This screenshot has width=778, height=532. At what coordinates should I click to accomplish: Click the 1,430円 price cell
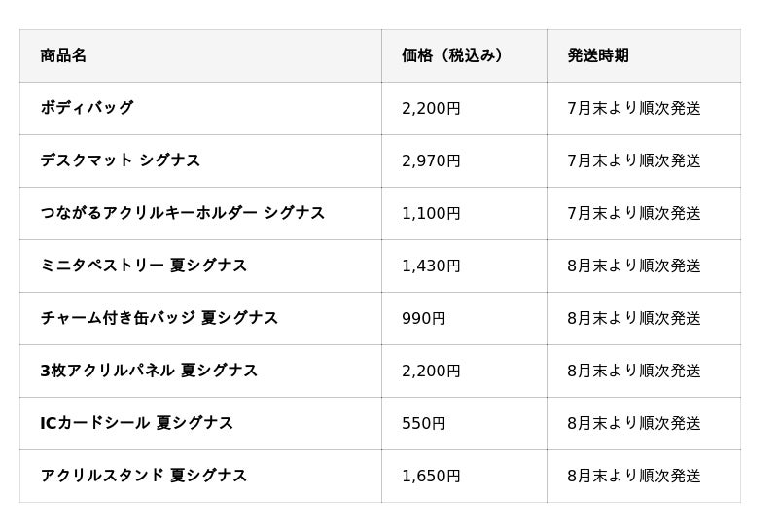(431, 266)
